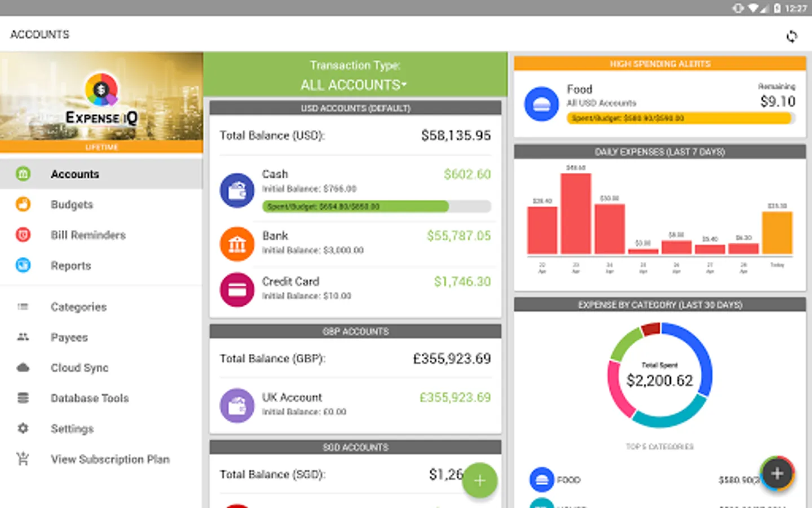Tap the Cash wallet account icon
The height and width of the screenshot is (508, 812).
[237, 190]
